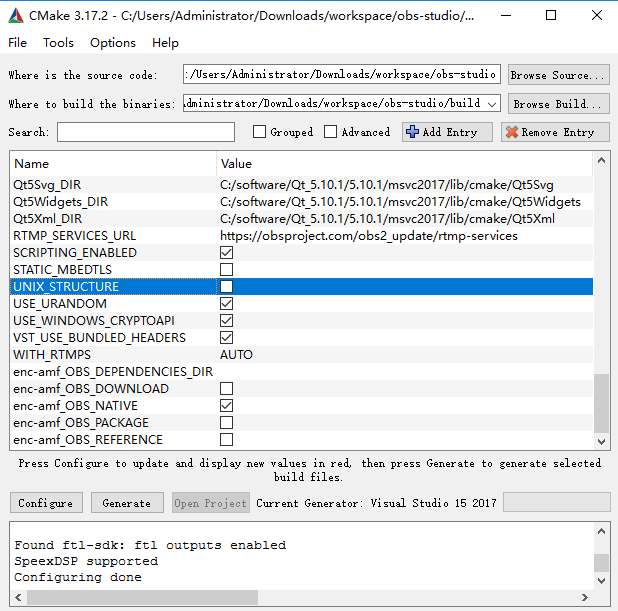Check enc-amf_OBS_PACKAGE option

point(226,423)
